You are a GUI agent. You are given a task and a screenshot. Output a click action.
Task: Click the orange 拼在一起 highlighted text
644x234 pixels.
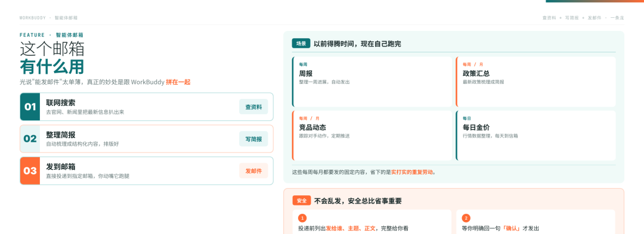(178, 82)
